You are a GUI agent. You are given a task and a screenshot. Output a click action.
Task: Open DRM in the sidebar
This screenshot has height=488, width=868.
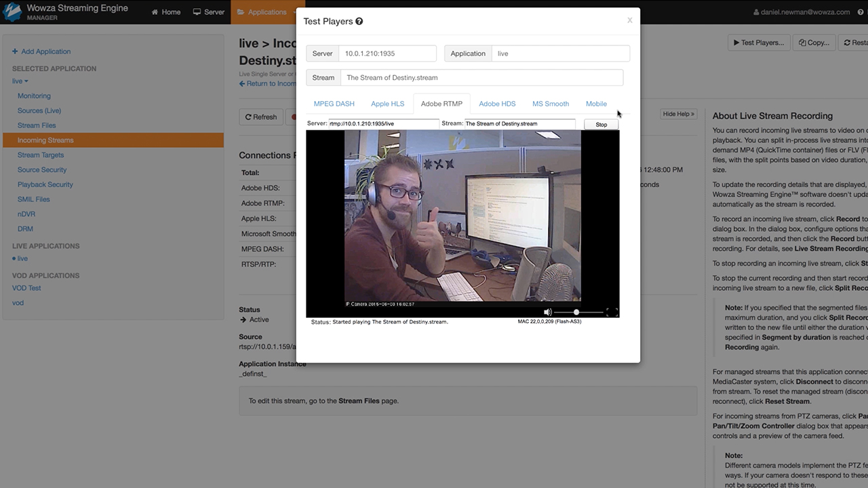(25, 229)
